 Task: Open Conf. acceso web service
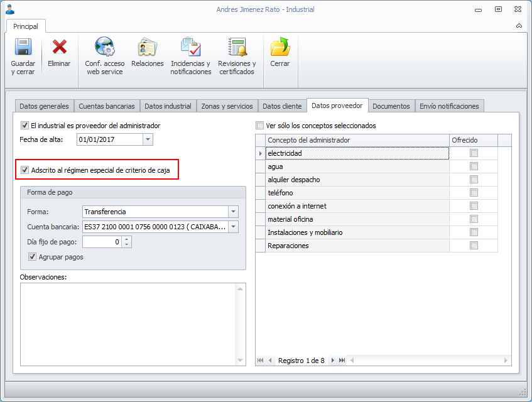pyautogui.click(x=105, y=48)
